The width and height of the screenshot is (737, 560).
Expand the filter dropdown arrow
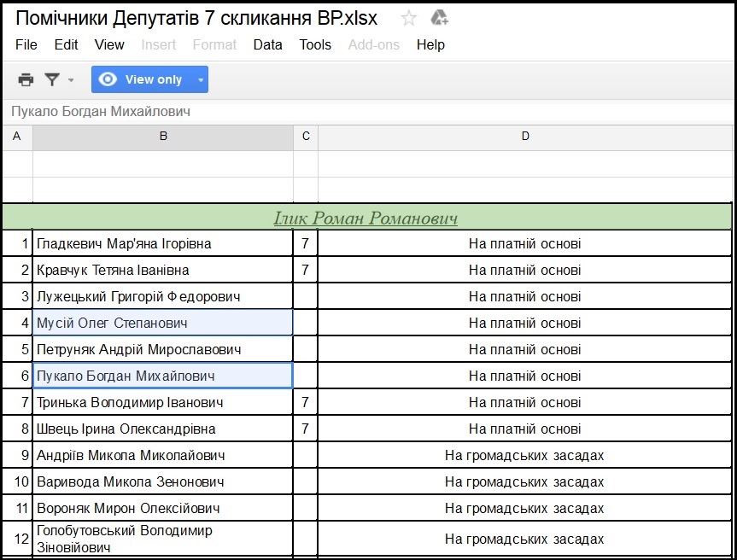pyautogui.click(x=71, y=80)
